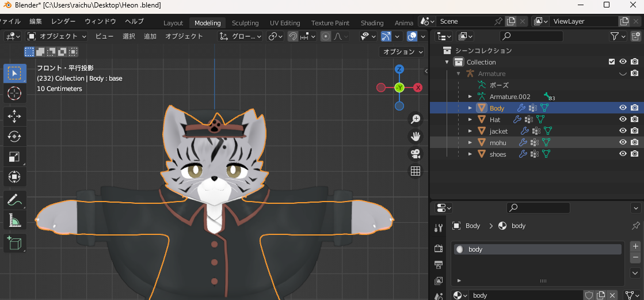Click the blue Z axis gizmo

[399, 69]
